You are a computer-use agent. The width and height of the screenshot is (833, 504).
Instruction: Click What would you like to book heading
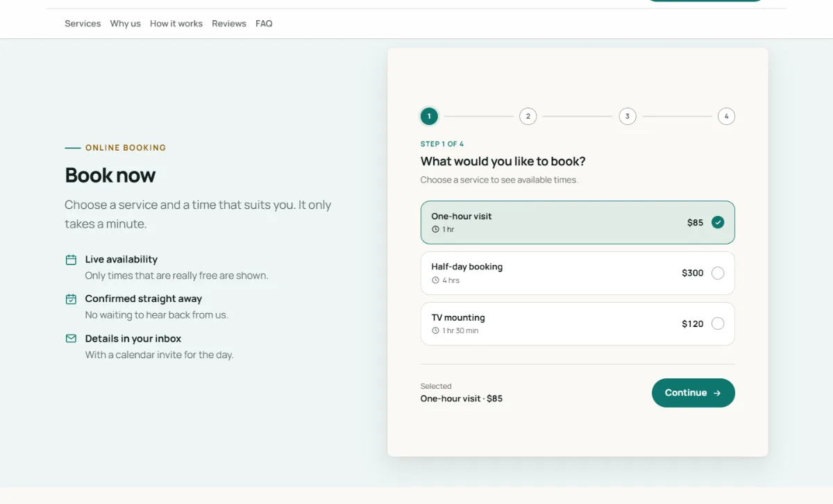click(503, 162)
